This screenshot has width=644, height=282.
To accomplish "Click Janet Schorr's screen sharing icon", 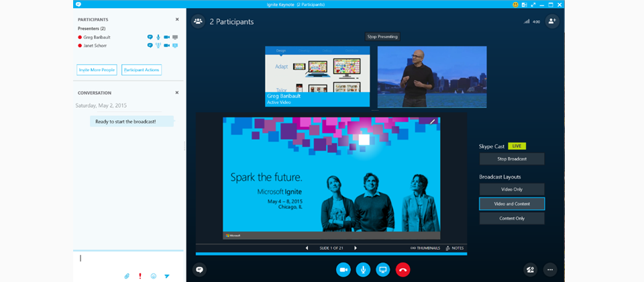I will (x=175, y=45).
